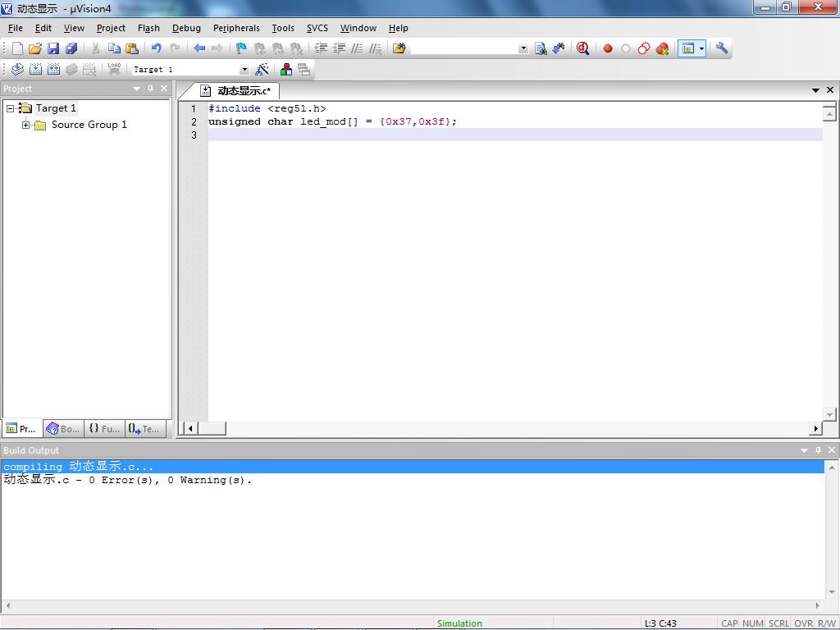Open the Project panel options arrow
This screenshot has height=630, width=840.
(x=137, y=89)
